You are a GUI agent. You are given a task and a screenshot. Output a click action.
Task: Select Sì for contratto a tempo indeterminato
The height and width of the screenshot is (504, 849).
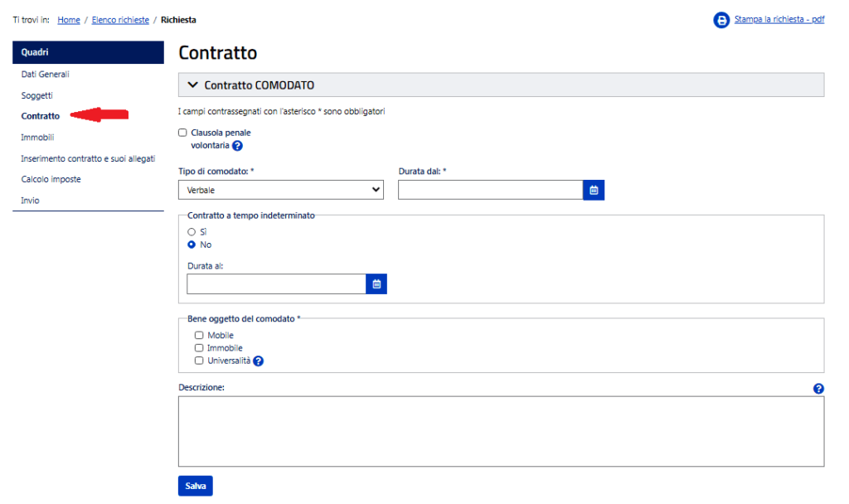tap(192, 232)
